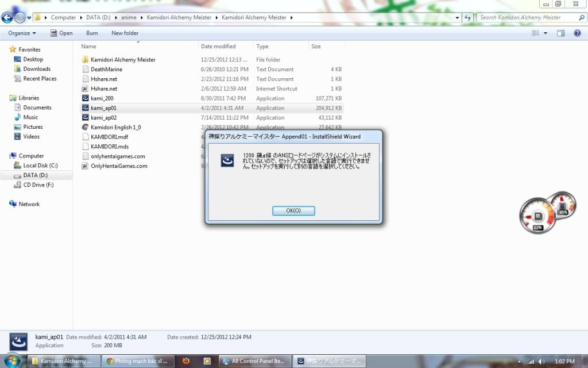Create a New folder from toolbar
Screen dimensions: 588x368
[125, 33]
